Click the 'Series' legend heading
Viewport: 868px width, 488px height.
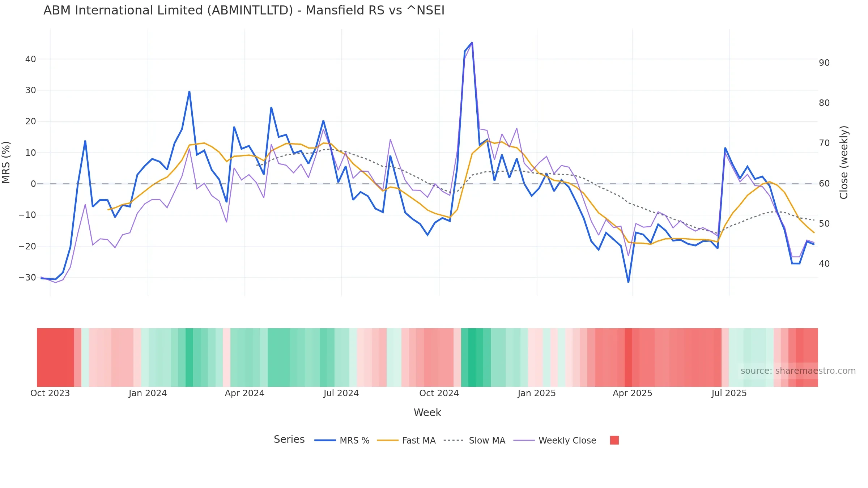[289, 439]
